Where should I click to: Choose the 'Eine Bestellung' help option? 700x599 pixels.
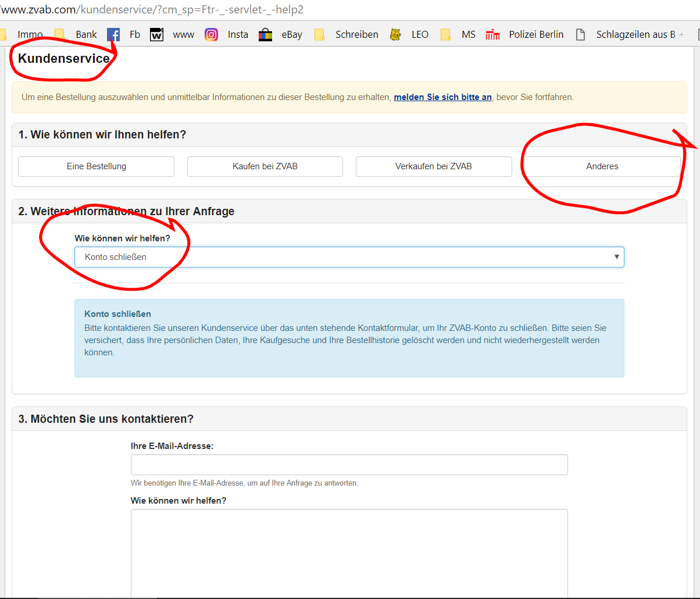coord(97,166)
